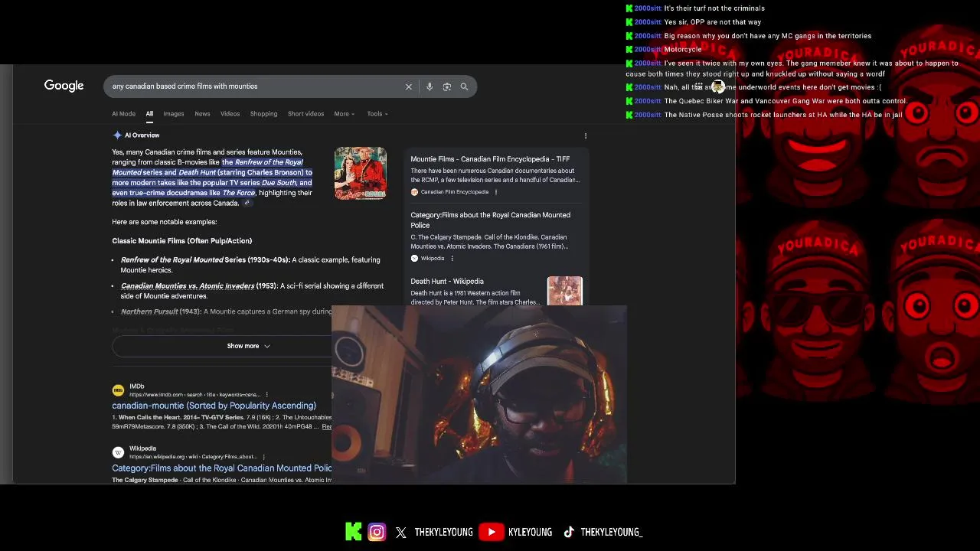Click chat message 'Yes sir, OPP are not that way'

click(x=713, y=22)
